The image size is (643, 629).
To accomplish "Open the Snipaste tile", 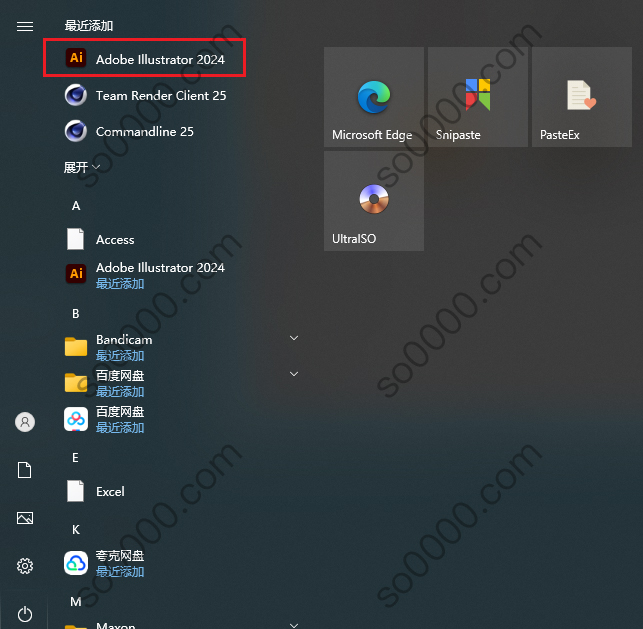I will point(478,97).
